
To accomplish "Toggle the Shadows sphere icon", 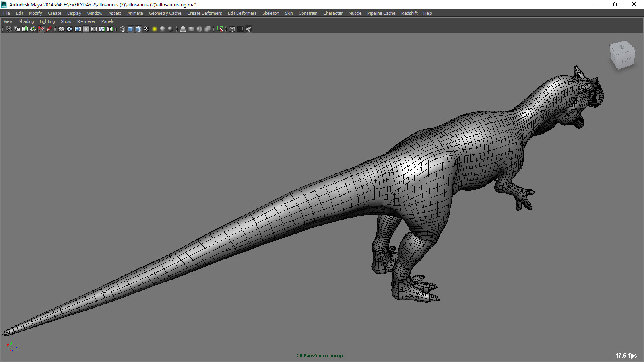I will pyautogui.click(x=163, y=29).
